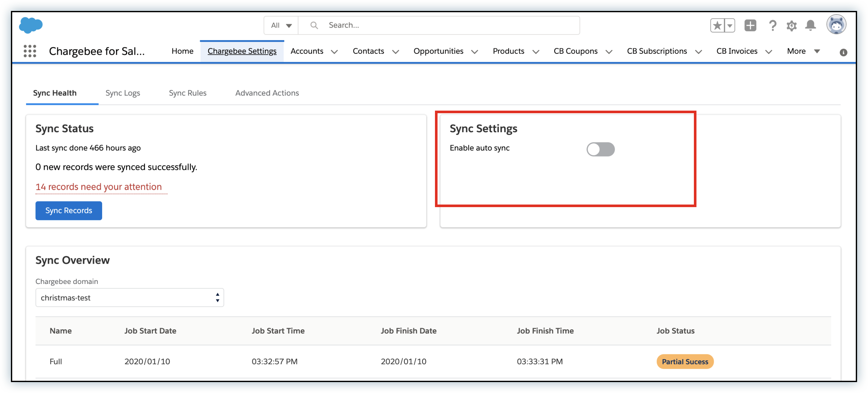Expand the Accounts tab chevron
Screen dimensions: 868x393
pyautogui.click(x=334, y=51)
